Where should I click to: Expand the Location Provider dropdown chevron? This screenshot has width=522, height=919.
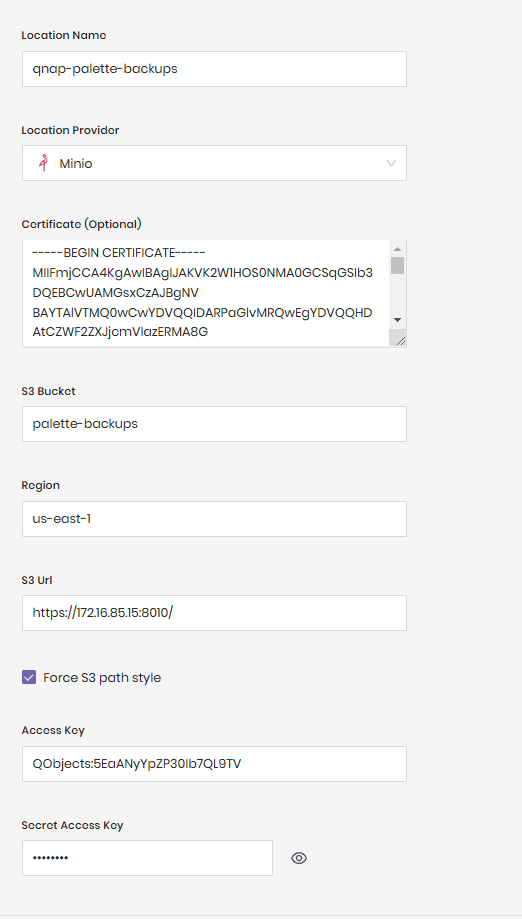391,163
